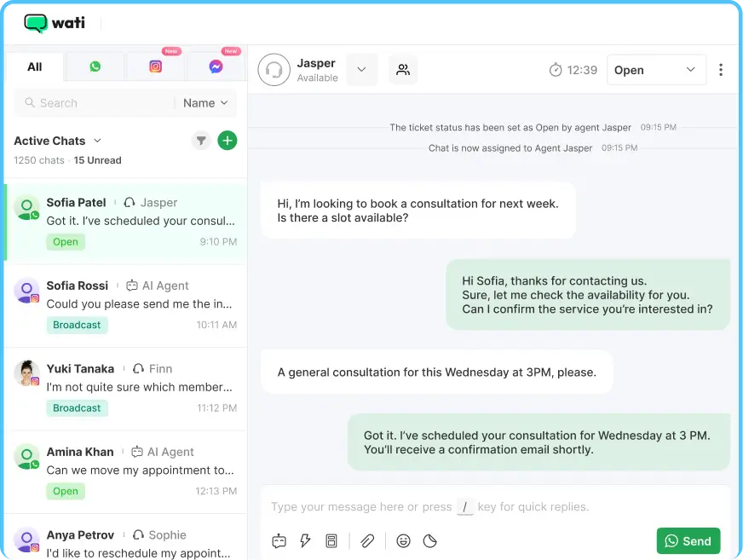Click Finn headset icon on Yuki Tanaka's row
The image size is (743, 560).
point(138,369)
